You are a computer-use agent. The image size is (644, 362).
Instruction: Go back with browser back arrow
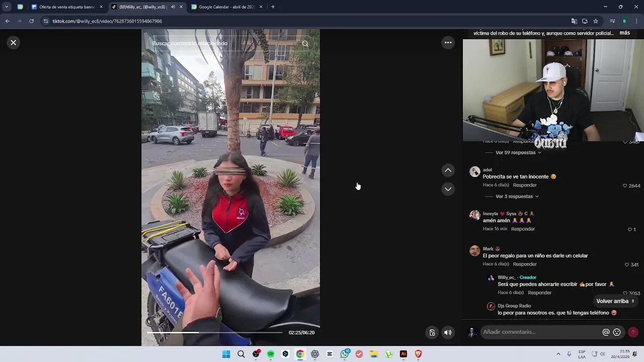point(7,21)
